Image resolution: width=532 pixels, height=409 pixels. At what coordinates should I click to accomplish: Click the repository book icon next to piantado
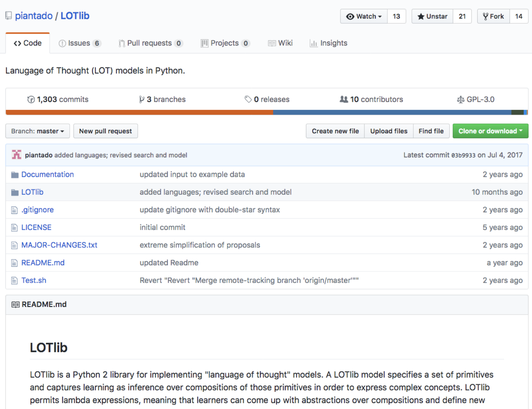click(8, 15)
